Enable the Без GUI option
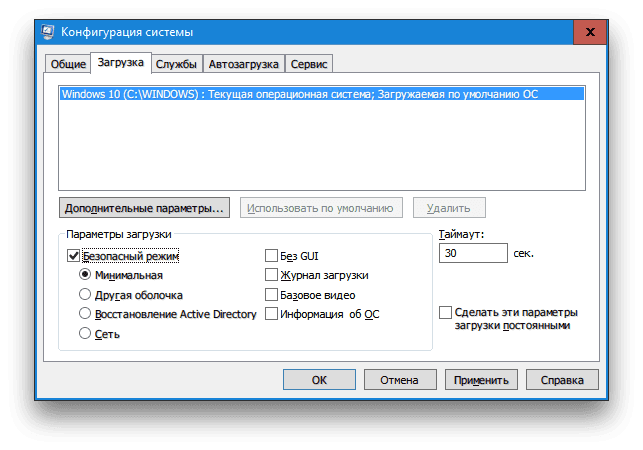This screenshot has width=643, height=450. 271,256
